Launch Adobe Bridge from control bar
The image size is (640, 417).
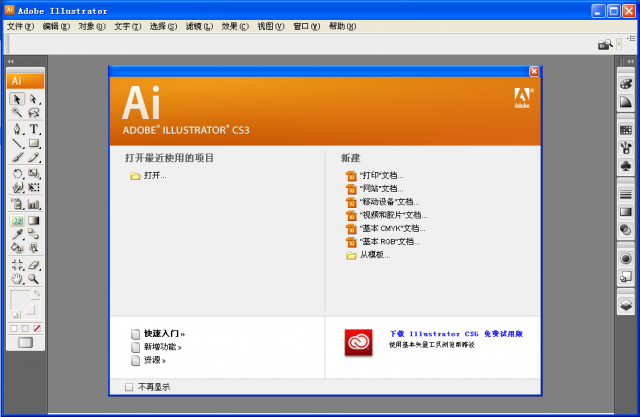[x=605, y=44]
